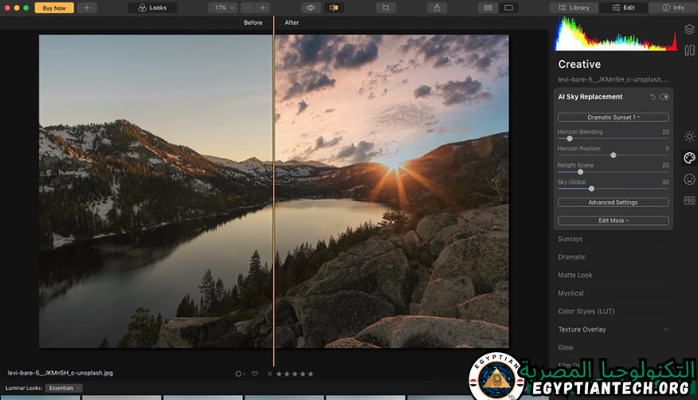Switch to the Info tab

[x=674, y=7]
